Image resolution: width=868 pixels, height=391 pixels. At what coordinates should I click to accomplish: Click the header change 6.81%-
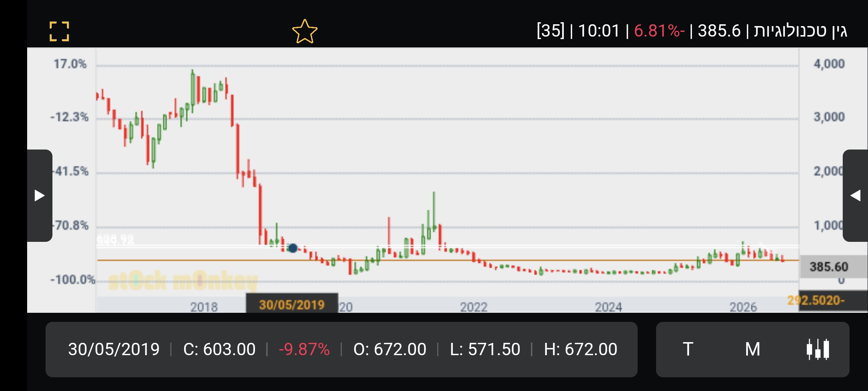coord(659,31)
